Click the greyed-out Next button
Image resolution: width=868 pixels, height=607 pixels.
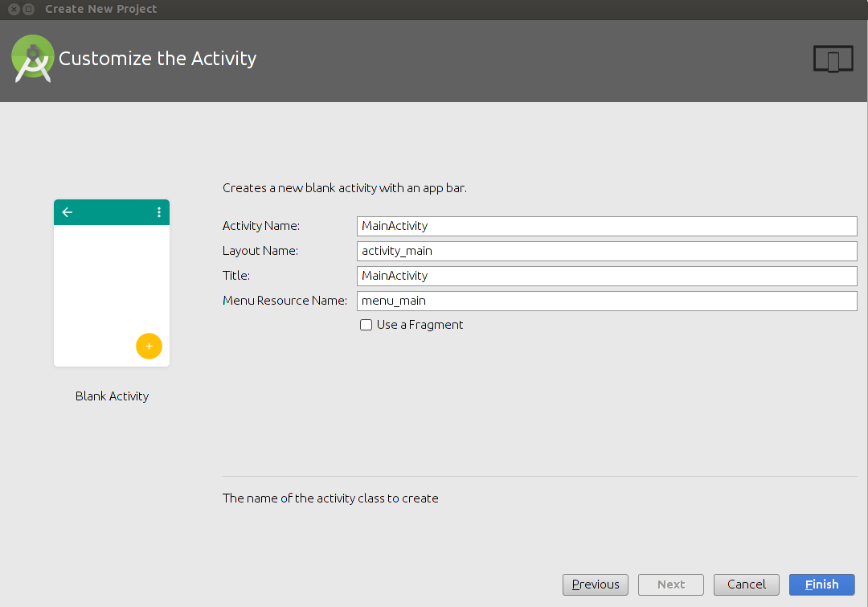pos(671,584)
